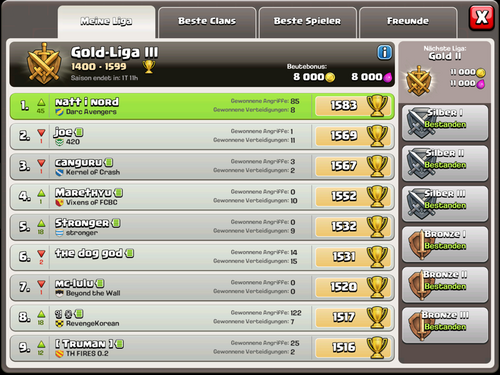Click the trophy icon beside score 1583

pos(377,106)
